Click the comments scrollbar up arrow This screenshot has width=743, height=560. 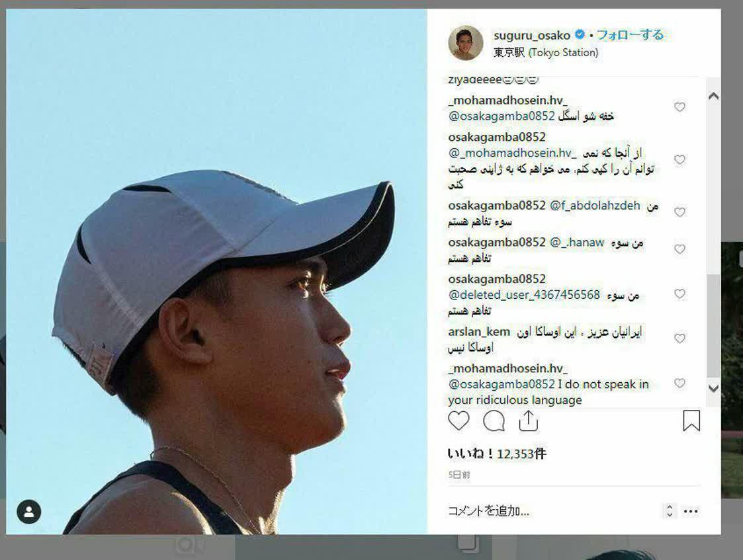713,96
